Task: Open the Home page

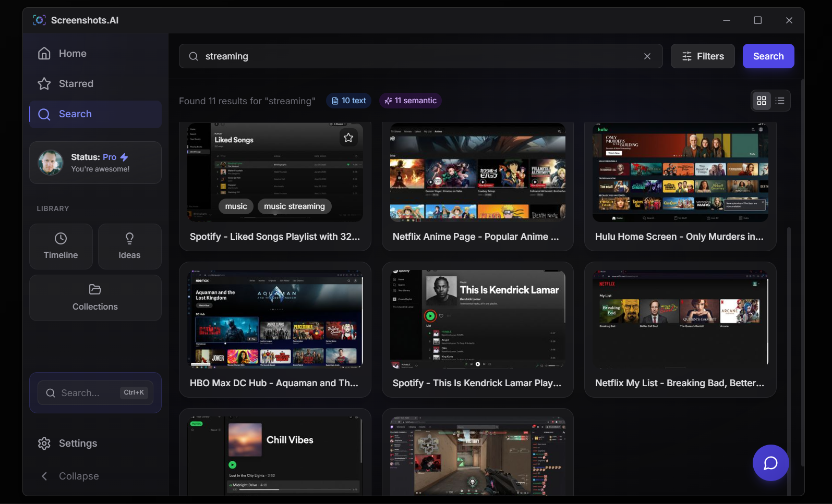Action: pyautogui.click(x=95, y=54)
